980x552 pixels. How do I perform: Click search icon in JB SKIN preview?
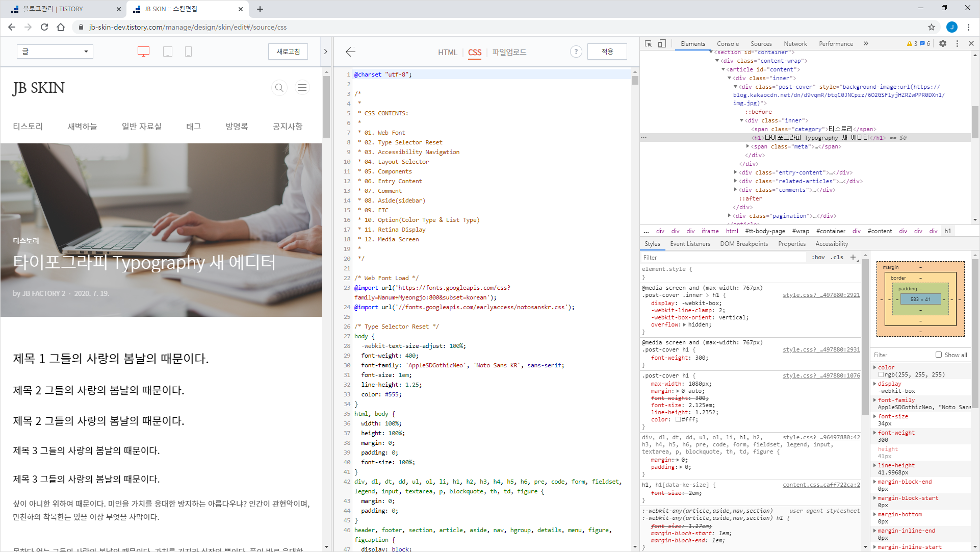click(x=279, y=88)
